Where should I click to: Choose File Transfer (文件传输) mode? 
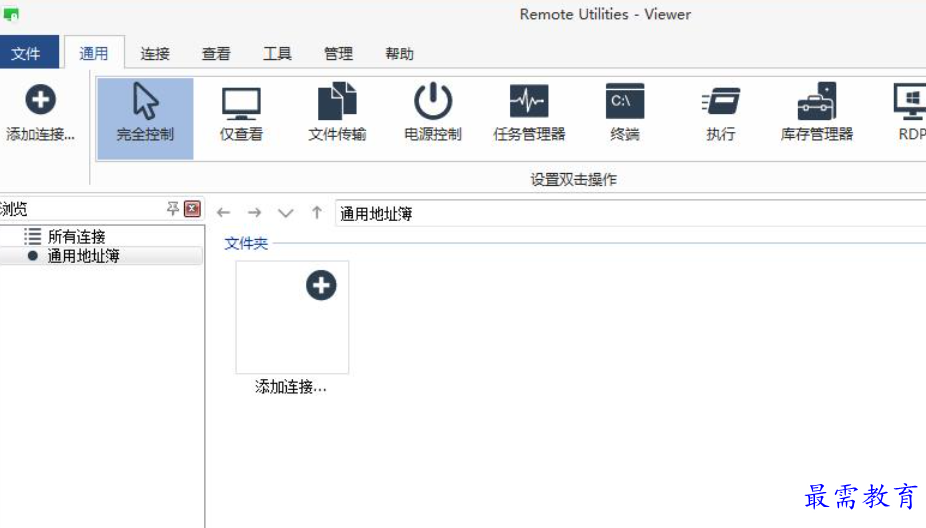click(337, 112)
